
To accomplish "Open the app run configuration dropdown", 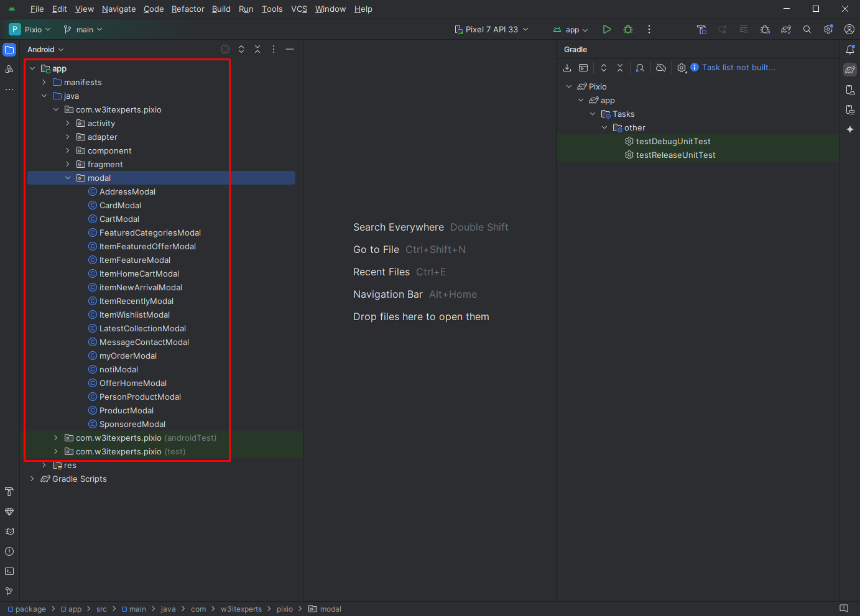I will [x=570, y=29].
